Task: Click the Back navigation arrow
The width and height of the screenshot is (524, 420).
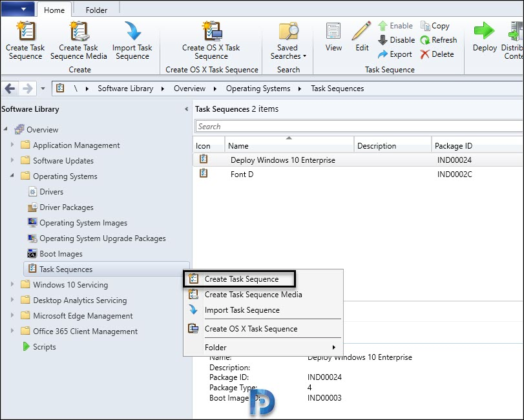Action: (10, 89)
